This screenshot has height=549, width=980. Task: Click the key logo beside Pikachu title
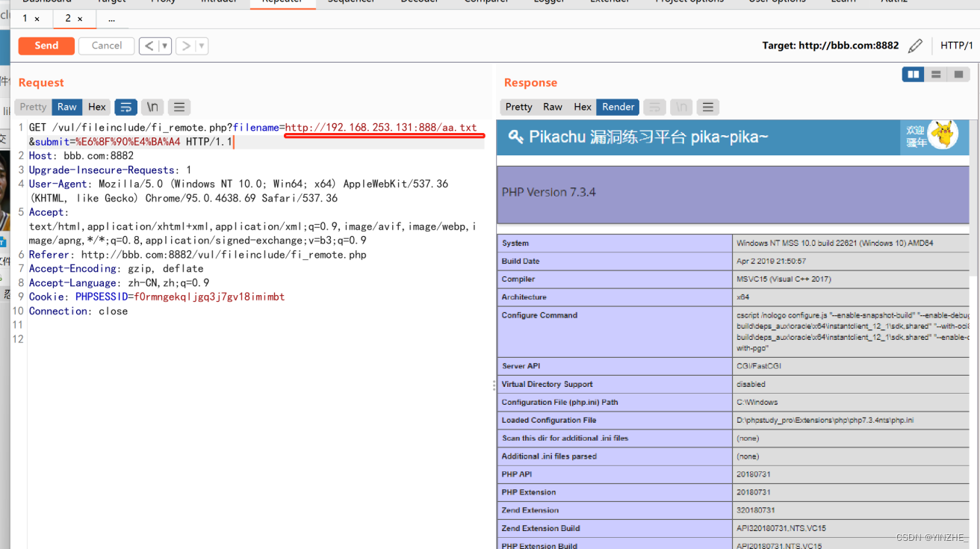click(515, 137)
